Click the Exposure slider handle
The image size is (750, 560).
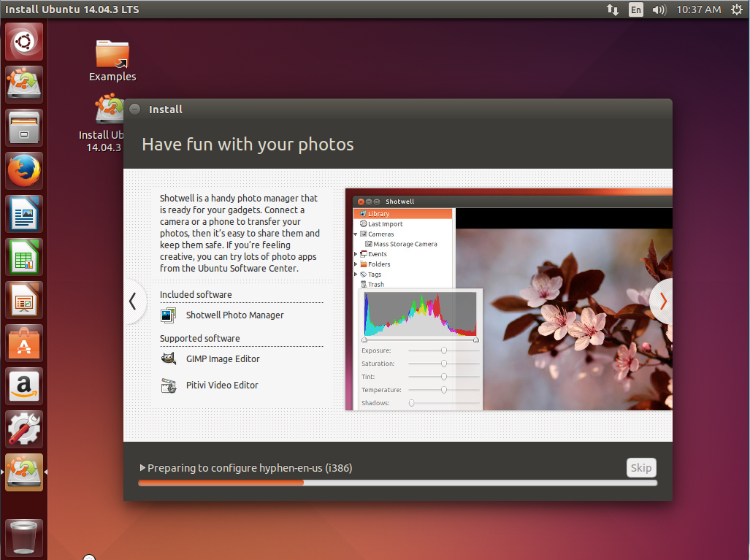point(444,350)
